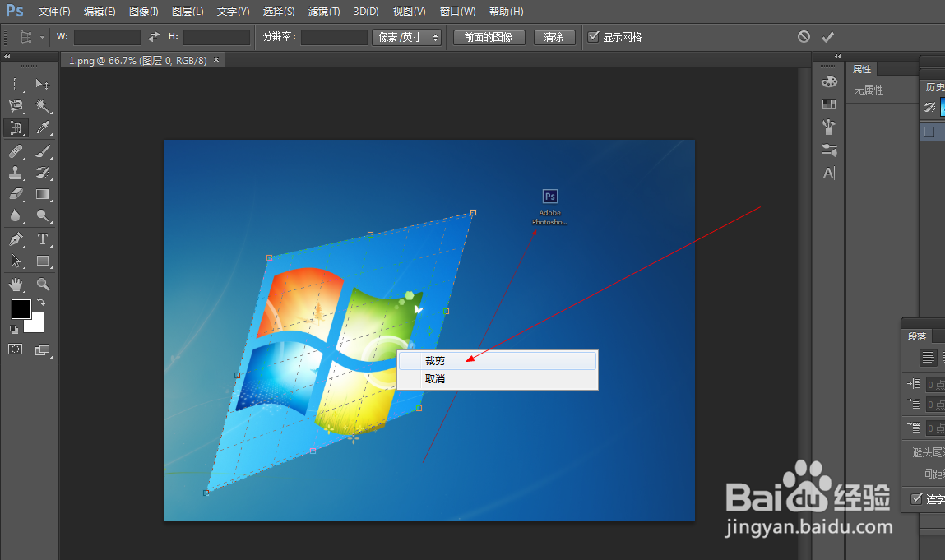The height and width of the screenshot is (560, 945).
Task: Select the Eyedropper tool
Action: click(x=42, y=127)
